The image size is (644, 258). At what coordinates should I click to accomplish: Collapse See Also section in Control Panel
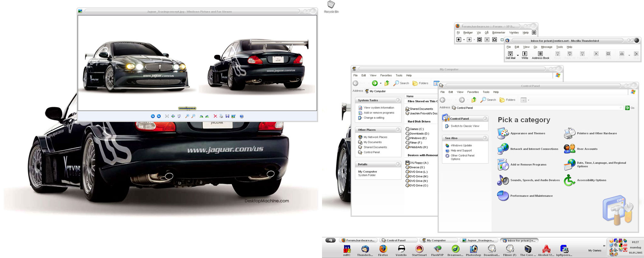pyautogui.click(x=485, y=138)
